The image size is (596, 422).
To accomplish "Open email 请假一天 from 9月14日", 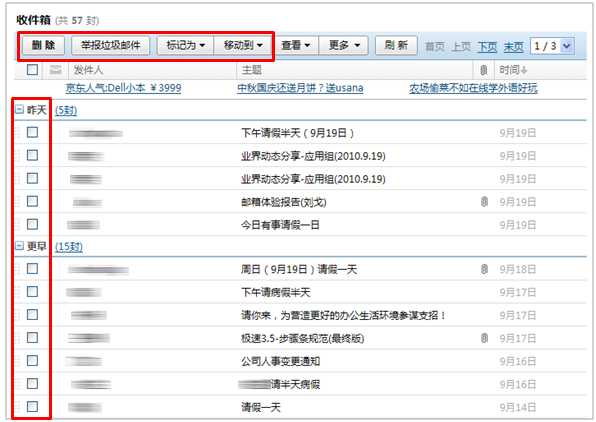I will [x=261, y=408].
